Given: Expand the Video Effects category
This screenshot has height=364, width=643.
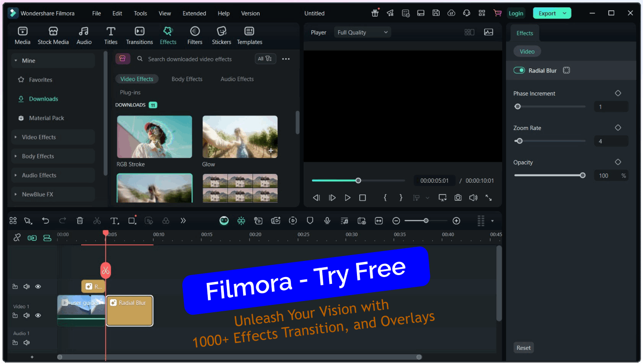Looking at the screenshot, I should tap(53, 137).
